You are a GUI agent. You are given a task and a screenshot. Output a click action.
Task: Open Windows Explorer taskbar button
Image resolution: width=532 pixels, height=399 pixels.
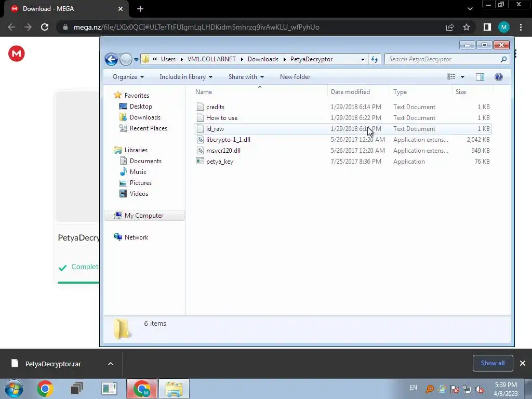(174, 389)
